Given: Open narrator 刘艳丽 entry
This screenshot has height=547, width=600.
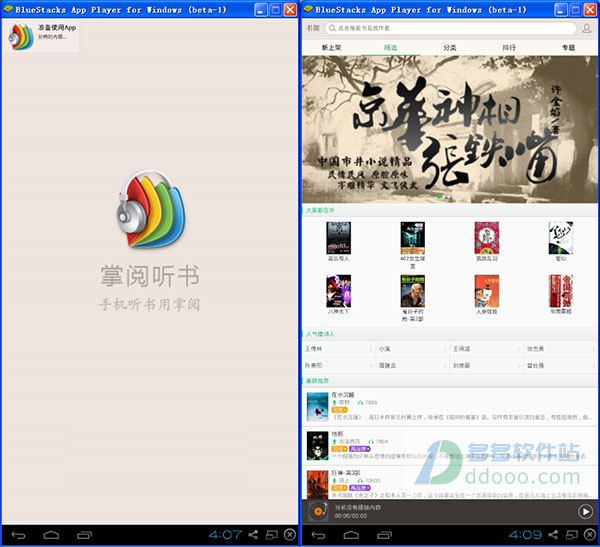Looking at the screenshot, I should pyautogui.click(x=486, y=366).
